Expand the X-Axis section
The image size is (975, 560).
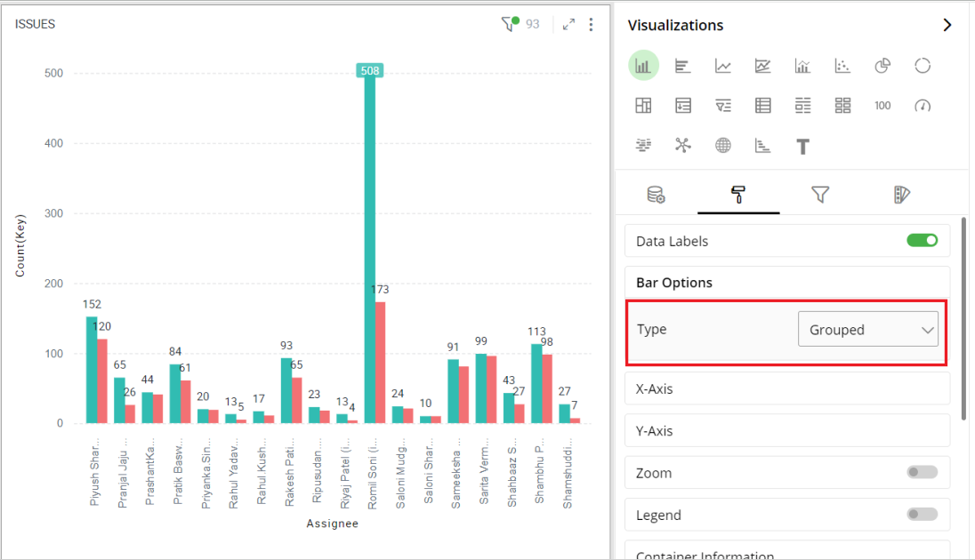(x=787, y=388)
